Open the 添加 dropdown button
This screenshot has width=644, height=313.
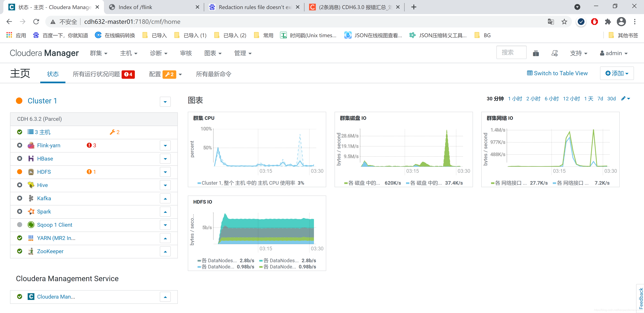click(x=617, y=73)
